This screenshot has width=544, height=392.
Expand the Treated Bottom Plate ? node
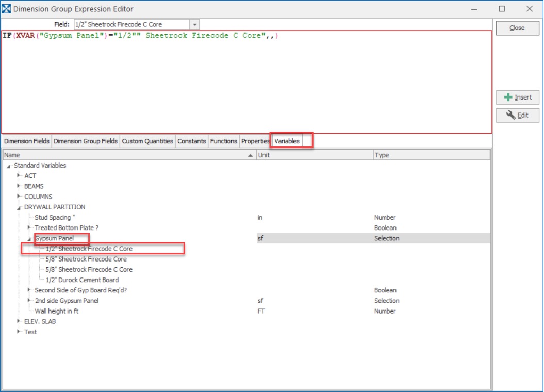pyautogui.click(x=29, y=228)
